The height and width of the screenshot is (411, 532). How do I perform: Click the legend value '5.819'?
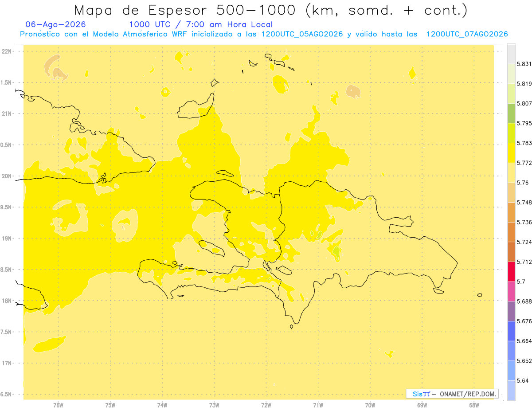[524, 84]
